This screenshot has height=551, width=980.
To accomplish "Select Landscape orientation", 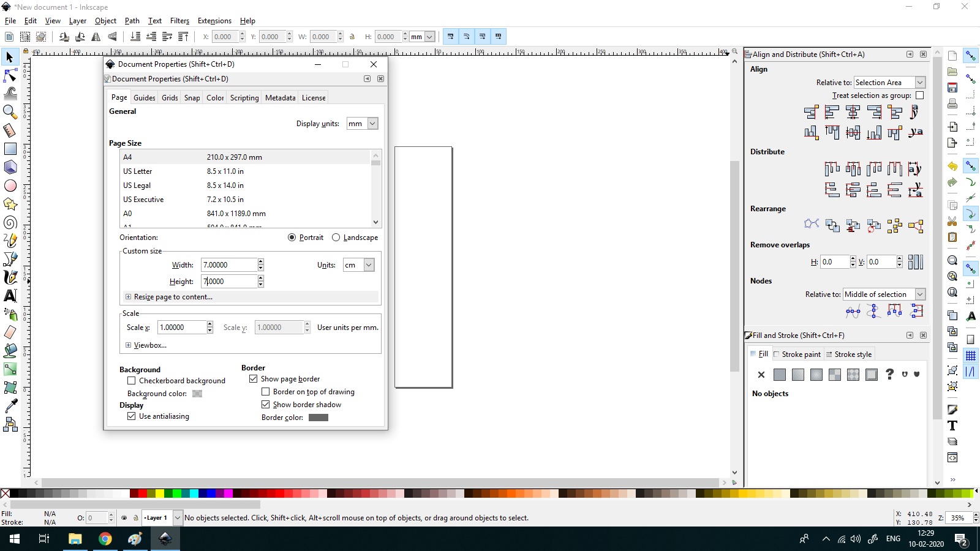I will click(336, 238).
